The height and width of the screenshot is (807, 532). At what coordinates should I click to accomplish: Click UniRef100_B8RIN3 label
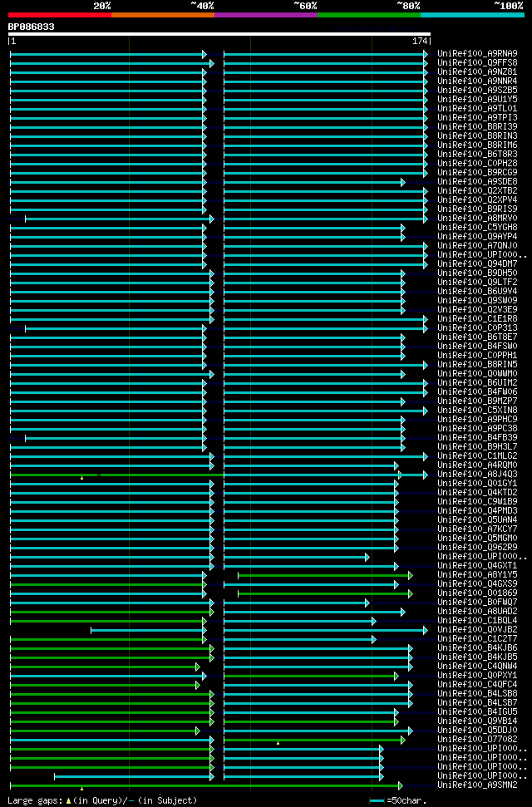point(477,135)
